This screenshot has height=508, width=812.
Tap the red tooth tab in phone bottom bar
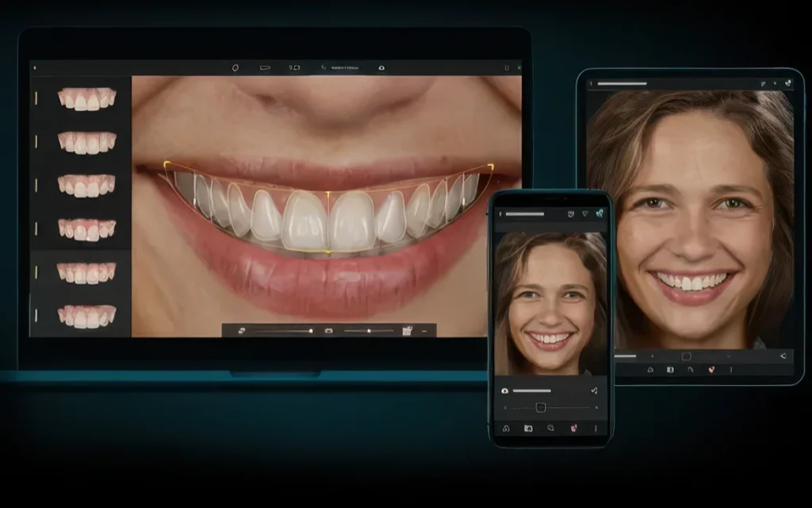[x=573, y=428]
